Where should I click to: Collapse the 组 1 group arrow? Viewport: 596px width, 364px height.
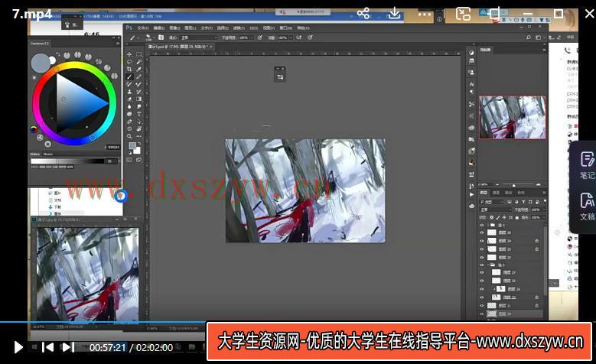coord(487,265)
